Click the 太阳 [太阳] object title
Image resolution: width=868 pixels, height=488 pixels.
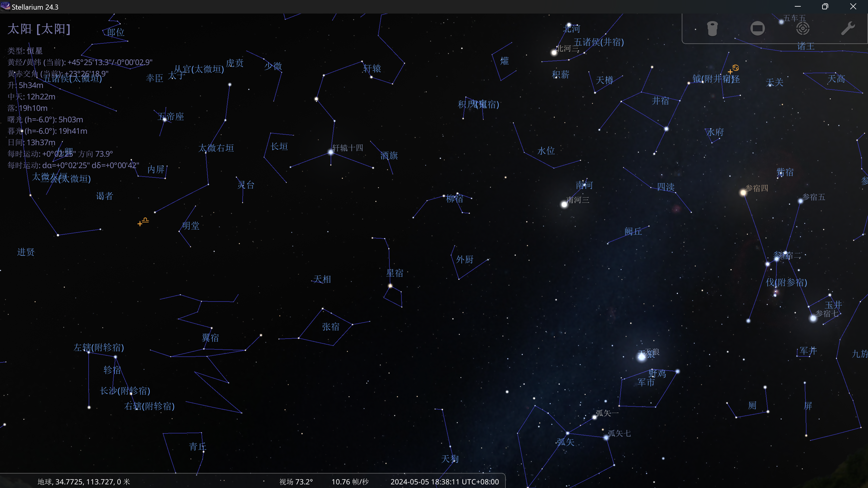(x=39, y=29)
